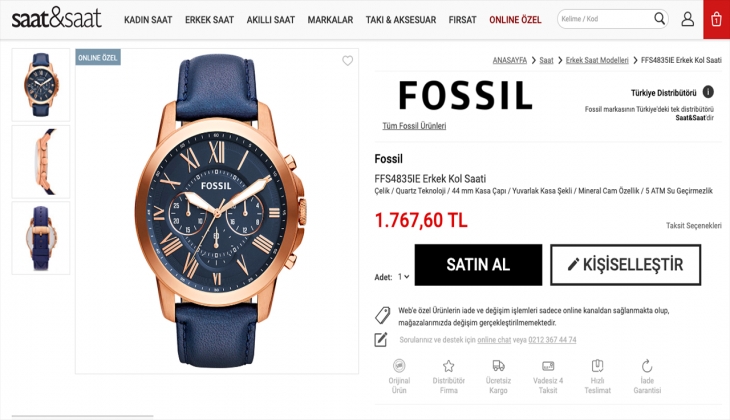The width and height of the screenshot is (730, 420).
Task: Open the MARKALAR menu
Action: (330, 20)
